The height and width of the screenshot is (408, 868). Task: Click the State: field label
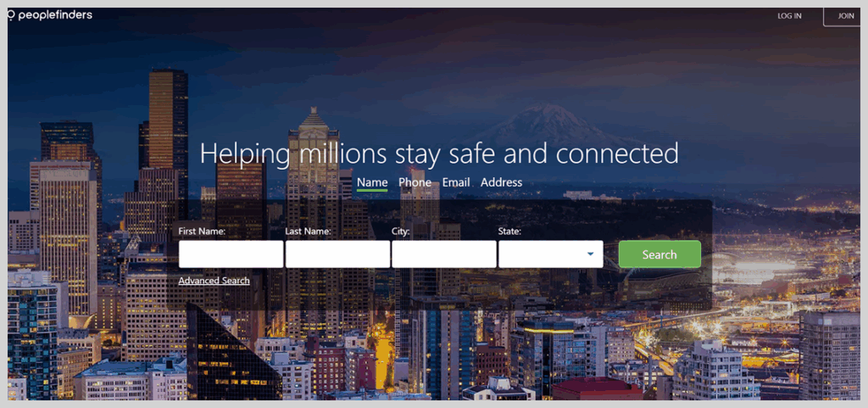509,232
